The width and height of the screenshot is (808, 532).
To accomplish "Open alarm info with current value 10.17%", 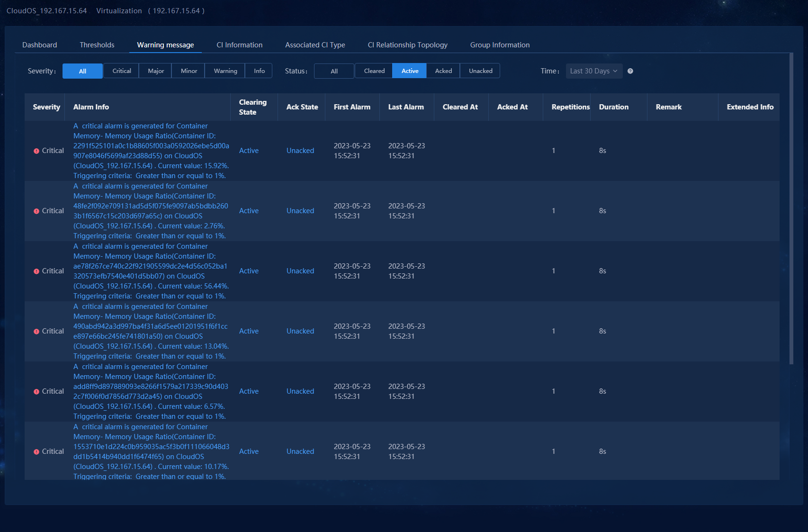I will 151,451.
